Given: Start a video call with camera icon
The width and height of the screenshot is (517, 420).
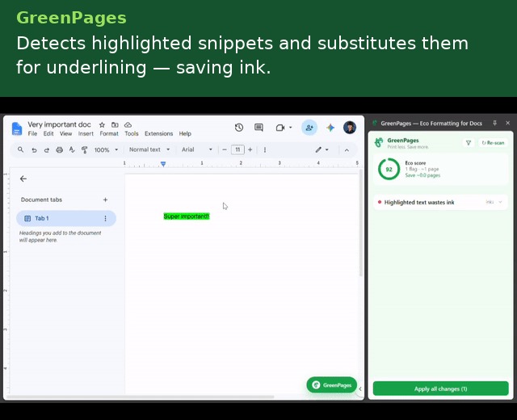Looking at the screenshot, I should pos(280,128).
